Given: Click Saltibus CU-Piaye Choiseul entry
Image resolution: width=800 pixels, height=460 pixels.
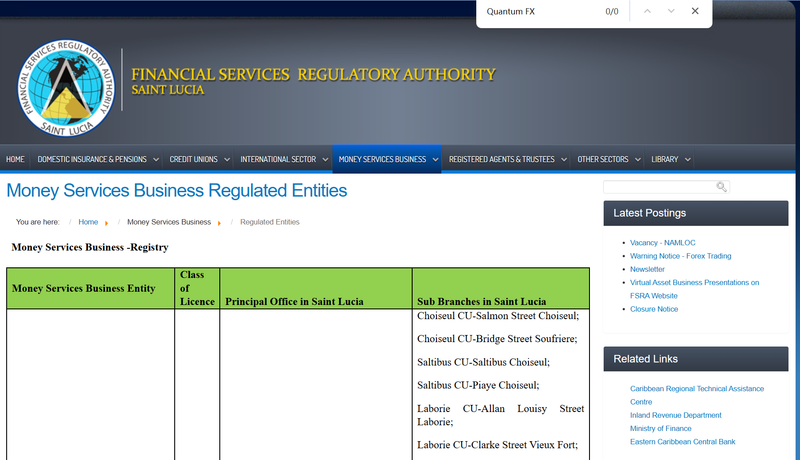Looking at the screenshot, I should 478,385.
